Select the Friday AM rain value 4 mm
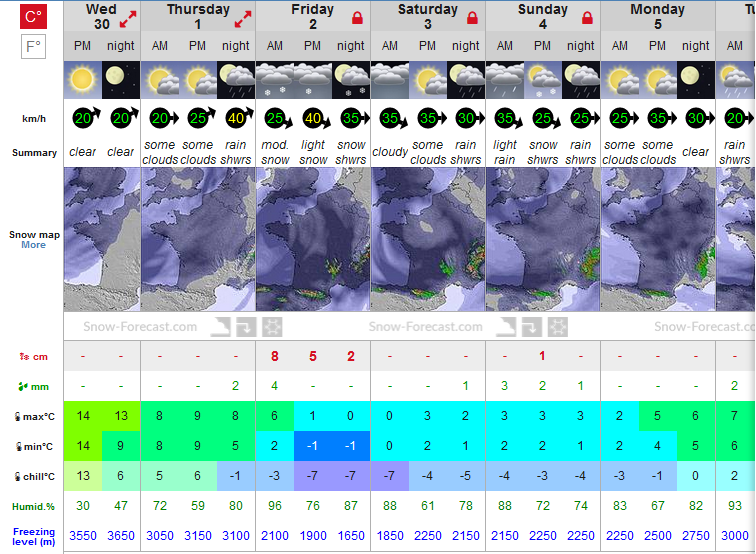Image resolution: width=756 pixels, height=554 pixels. click(274, 386)
